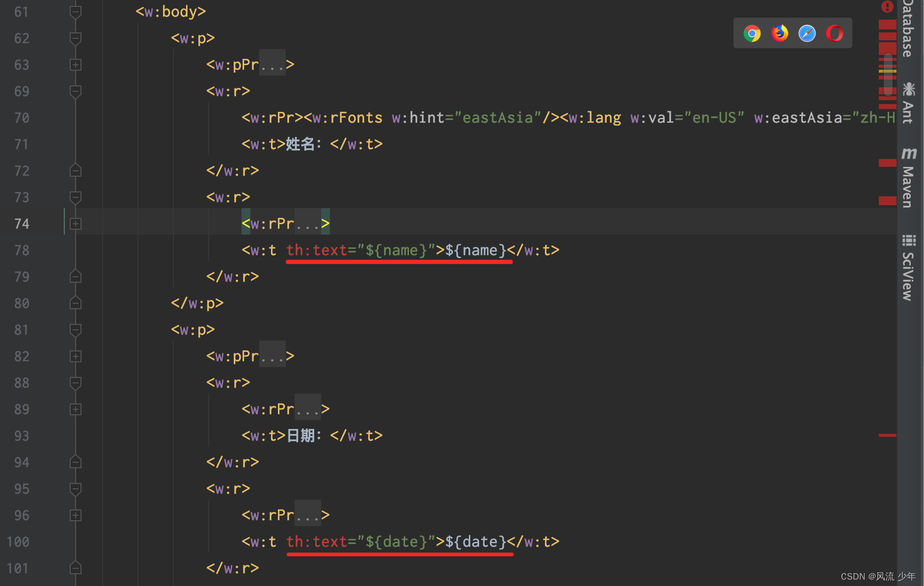The width and height of the screenshot is (924, 586).
Task: Click fold end marker at line 72
Action: click(x=76, y=170)
